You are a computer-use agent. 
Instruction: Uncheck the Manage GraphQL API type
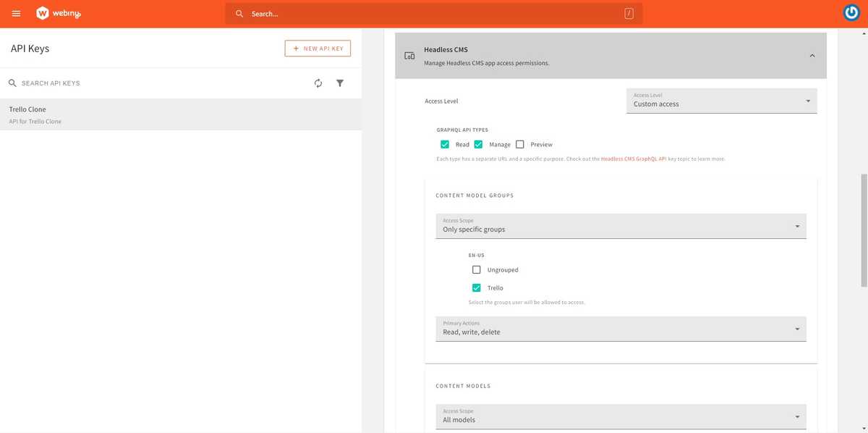coord(478,144)
